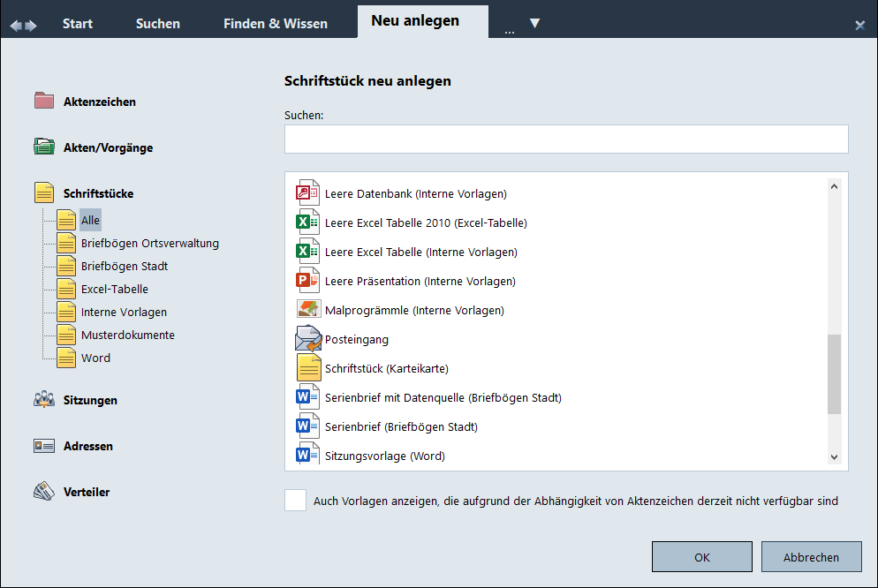
Task: Click the template list scrollbar thumb
Action: [834, 374]
